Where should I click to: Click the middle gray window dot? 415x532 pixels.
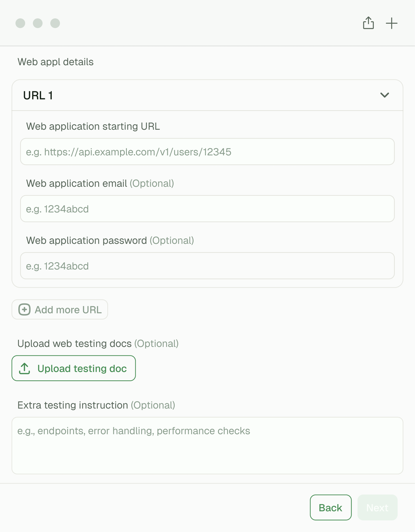pos(38,23)
